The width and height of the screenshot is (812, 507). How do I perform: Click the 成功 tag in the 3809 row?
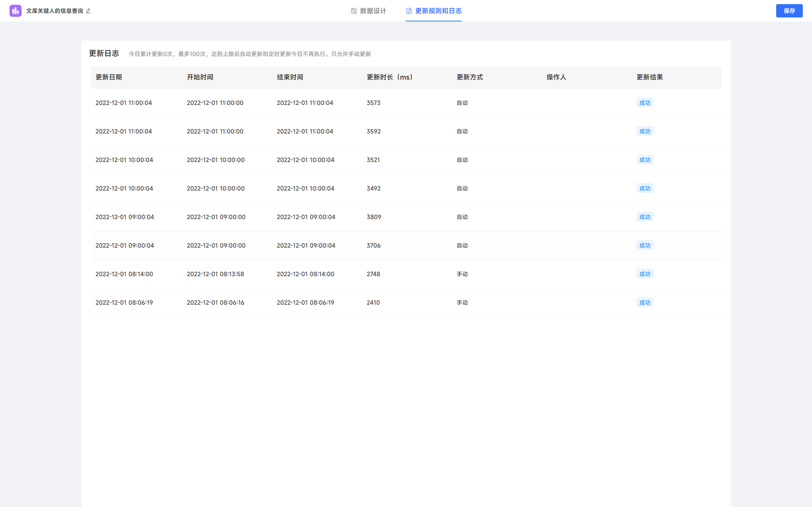click(645, 217)
